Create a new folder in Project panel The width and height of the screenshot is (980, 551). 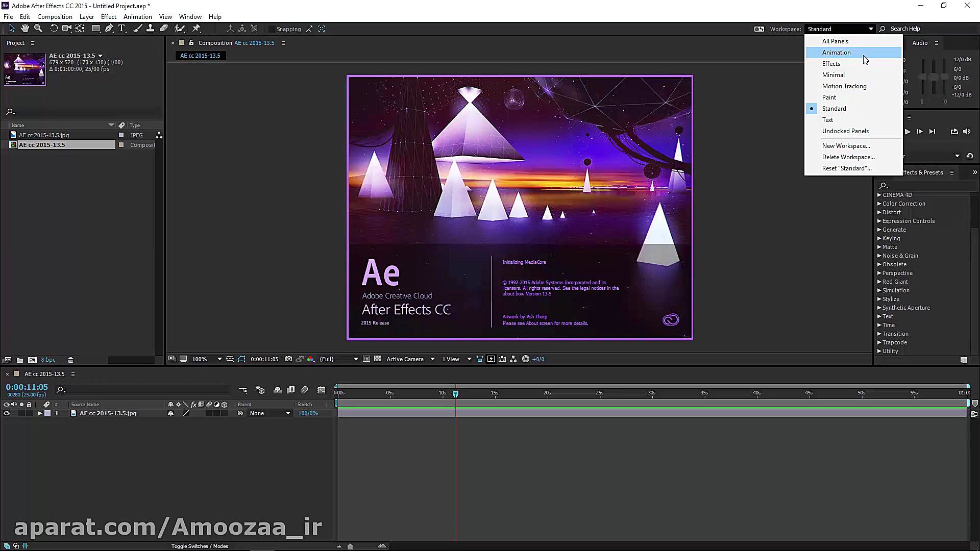point(20,360)
